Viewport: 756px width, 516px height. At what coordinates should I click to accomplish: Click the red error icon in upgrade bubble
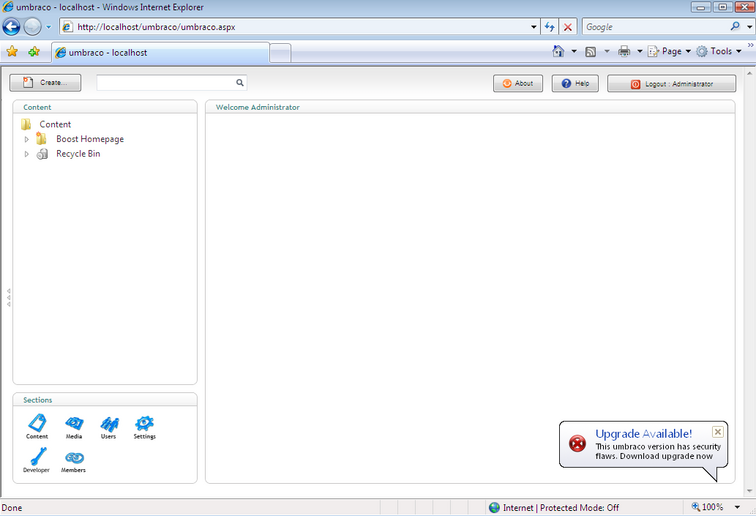577,443
